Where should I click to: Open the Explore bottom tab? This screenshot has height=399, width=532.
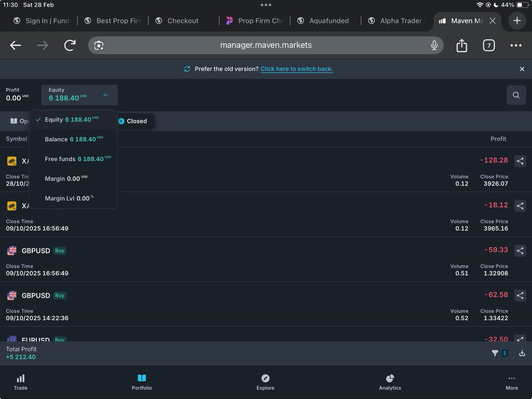(x=265, y=382)
